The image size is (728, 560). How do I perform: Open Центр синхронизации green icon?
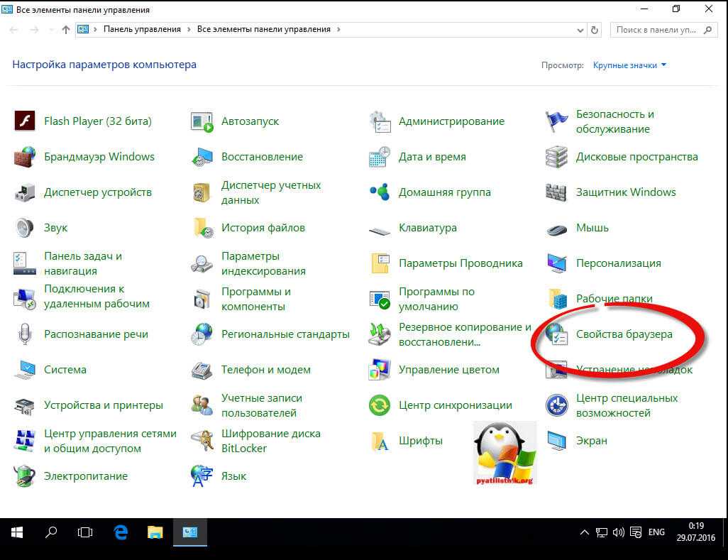[380, 405]
